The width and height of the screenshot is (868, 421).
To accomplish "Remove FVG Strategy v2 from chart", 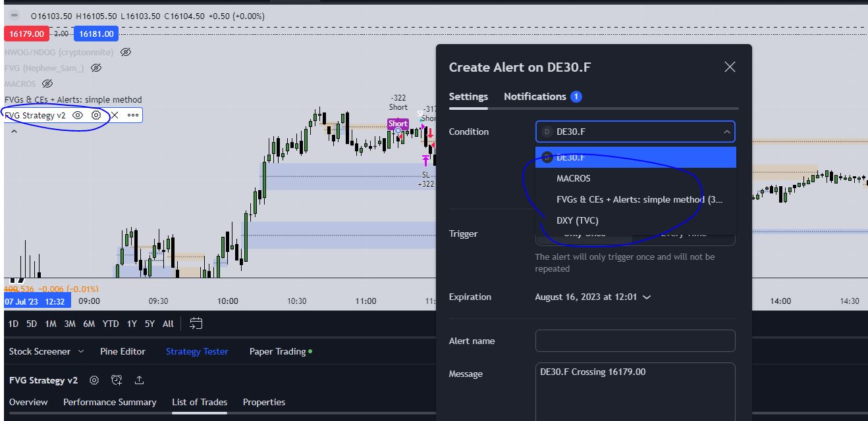I will (115, 115).
